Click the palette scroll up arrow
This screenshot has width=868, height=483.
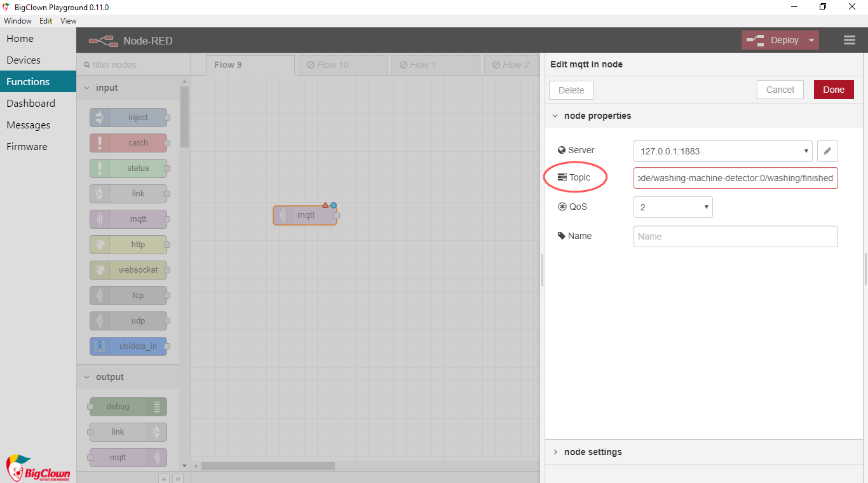(185, 81)
